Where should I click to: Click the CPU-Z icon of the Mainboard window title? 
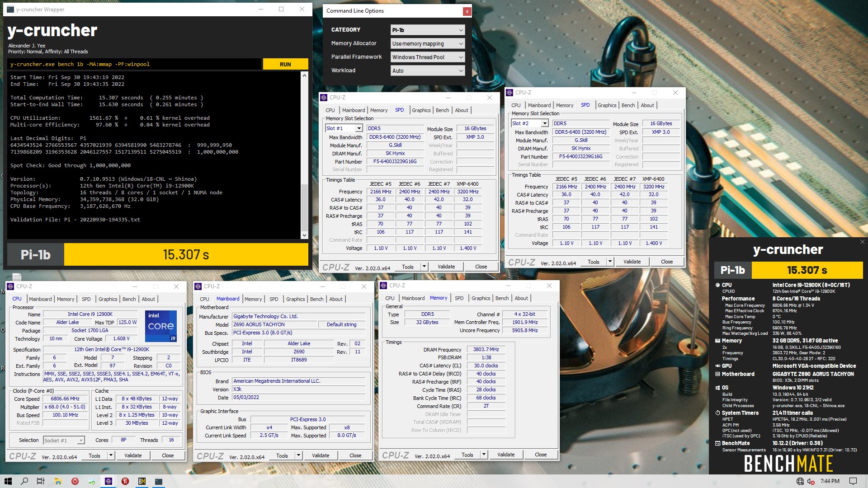tap(198, 286)
